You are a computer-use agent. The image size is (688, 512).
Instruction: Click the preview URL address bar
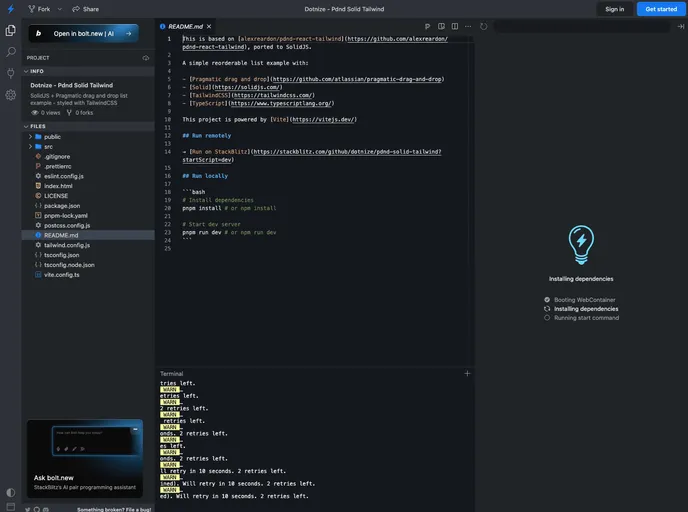point(582,26)
